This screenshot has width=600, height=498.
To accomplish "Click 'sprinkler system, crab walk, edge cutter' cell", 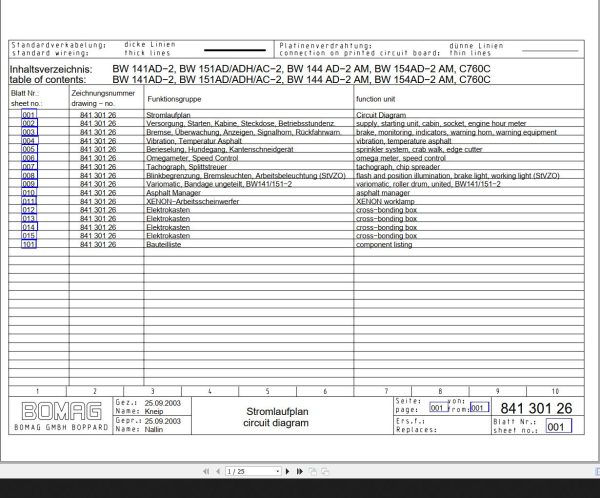I will (419, 150).
